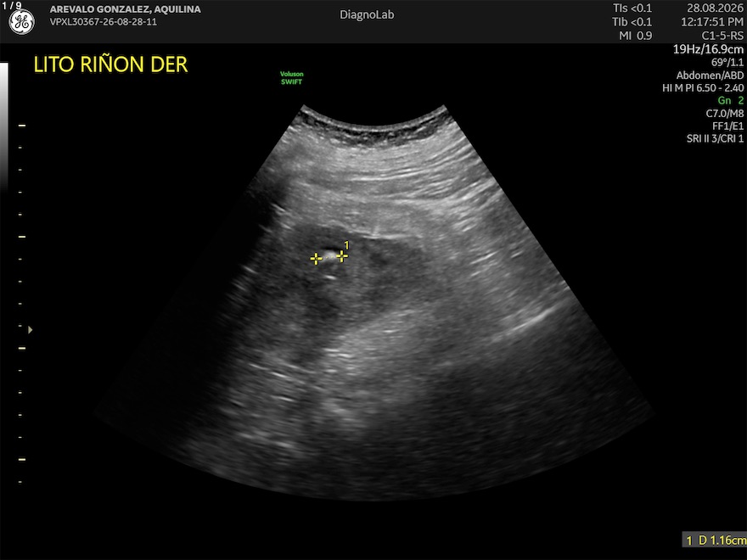747x560 pixels.
Task: Click the 19Hz/16.9cm depth readout
Action: click(708, 49)
